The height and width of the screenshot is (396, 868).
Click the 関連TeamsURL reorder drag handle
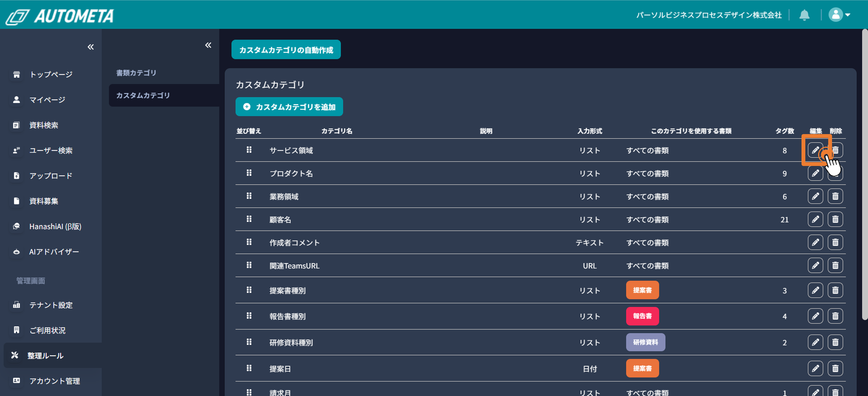249,265
